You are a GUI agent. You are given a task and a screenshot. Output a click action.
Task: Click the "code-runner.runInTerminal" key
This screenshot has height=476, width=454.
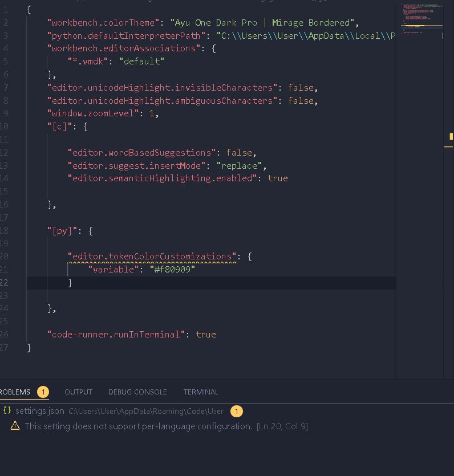point(116,335)
